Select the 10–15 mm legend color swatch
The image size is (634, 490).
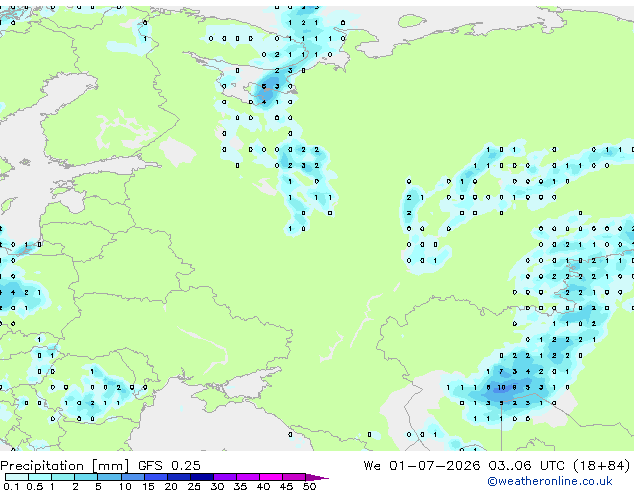pos(132,477)
